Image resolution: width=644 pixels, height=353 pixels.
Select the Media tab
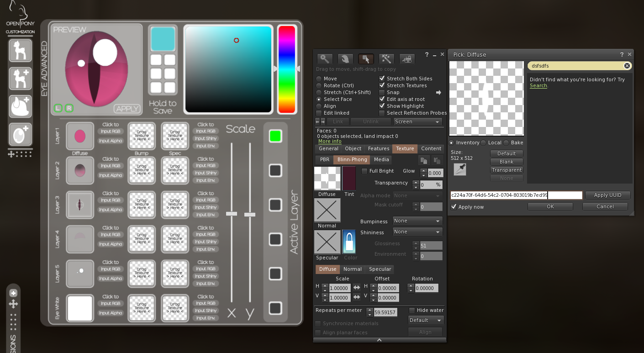pyautogui.click(x=381, y=160)
